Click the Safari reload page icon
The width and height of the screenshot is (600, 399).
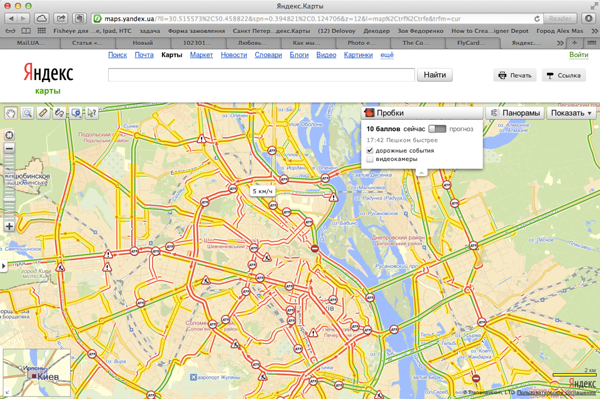point(537,19)
